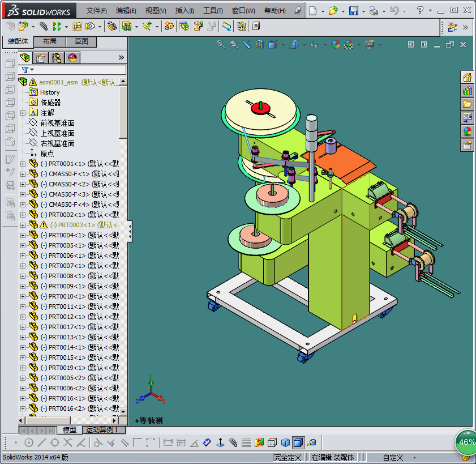Expand the 注解 annotations folder
Viewport: 476px width, 464px height.
point(23,113)
